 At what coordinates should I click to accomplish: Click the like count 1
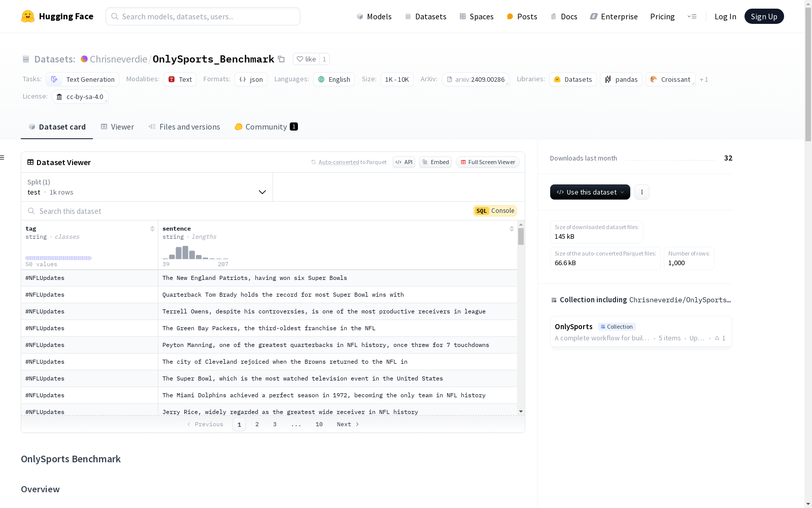click(324, 59)
